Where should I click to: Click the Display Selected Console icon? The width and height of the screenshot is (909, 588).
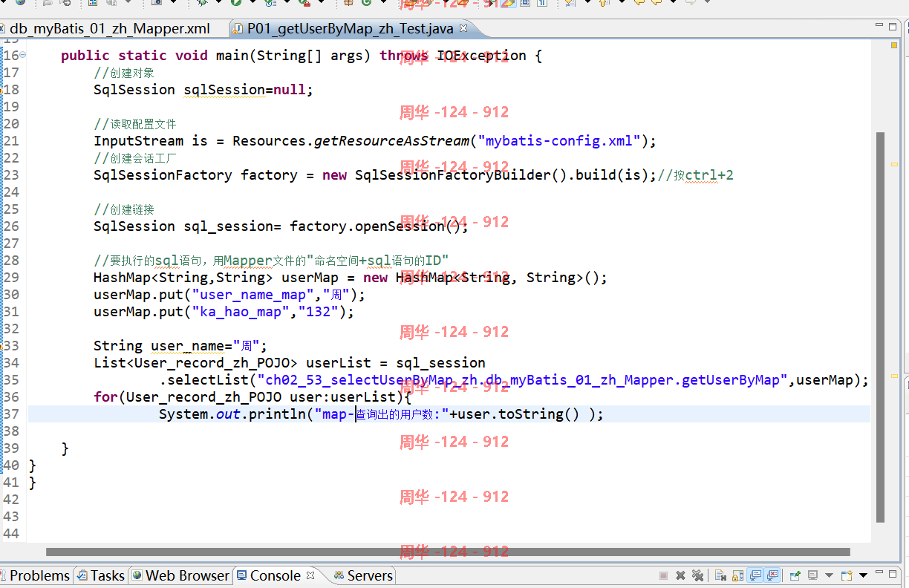pos(813,575)
